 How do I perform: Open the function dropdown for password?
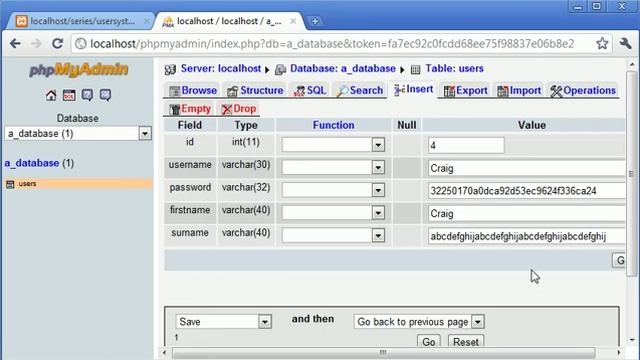[333, 190]
